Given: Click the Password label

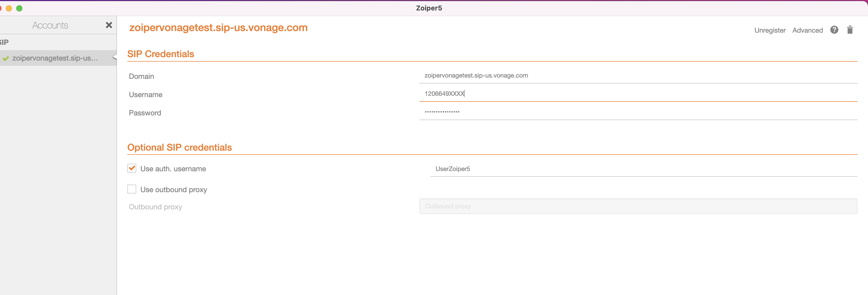Looking at the screenshot, I should 145,113.
